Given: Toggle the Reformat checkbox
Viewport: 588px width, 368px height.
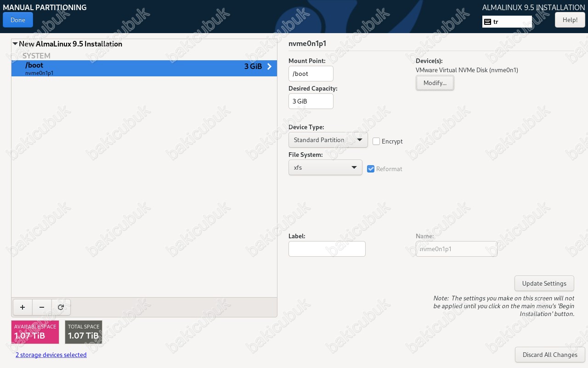Looking at the screenshot, I should coord(371,169).
